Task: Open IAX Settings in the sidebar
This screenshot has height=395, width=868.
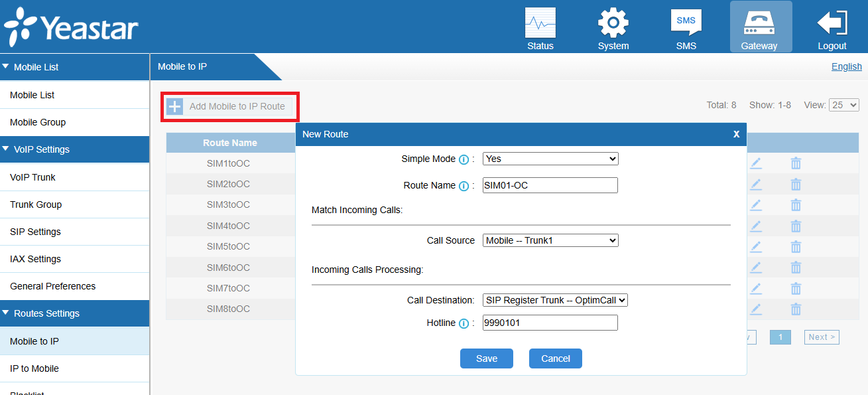Action: click(74, 259)
